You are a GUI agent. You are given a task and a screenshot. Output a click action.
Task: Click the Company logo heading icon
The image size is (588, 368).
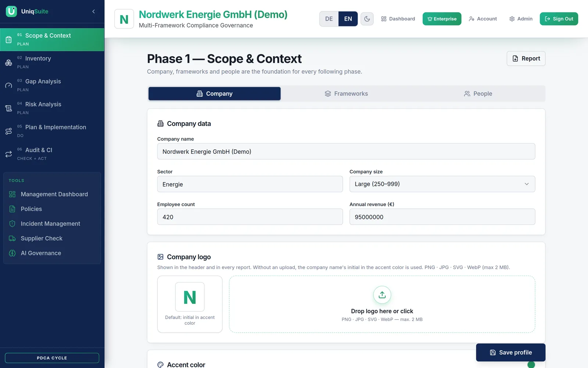pos(161,257)
